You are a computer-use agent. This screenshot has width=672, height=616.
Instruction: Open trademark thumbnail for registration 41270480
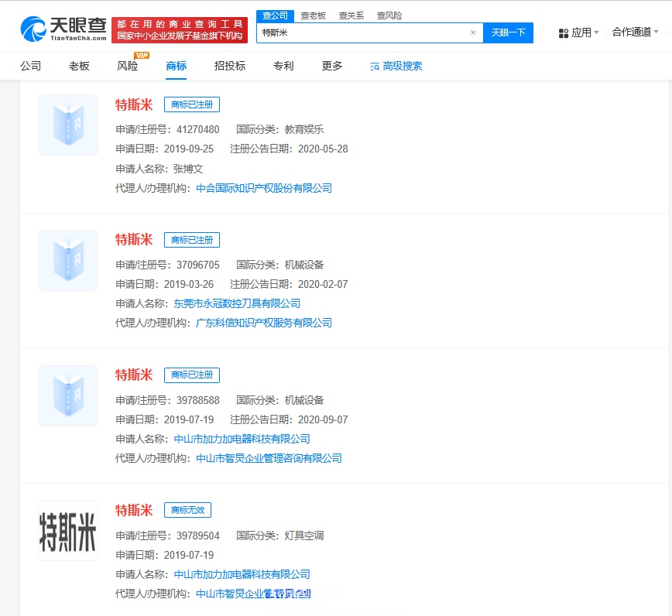point(68,125)
